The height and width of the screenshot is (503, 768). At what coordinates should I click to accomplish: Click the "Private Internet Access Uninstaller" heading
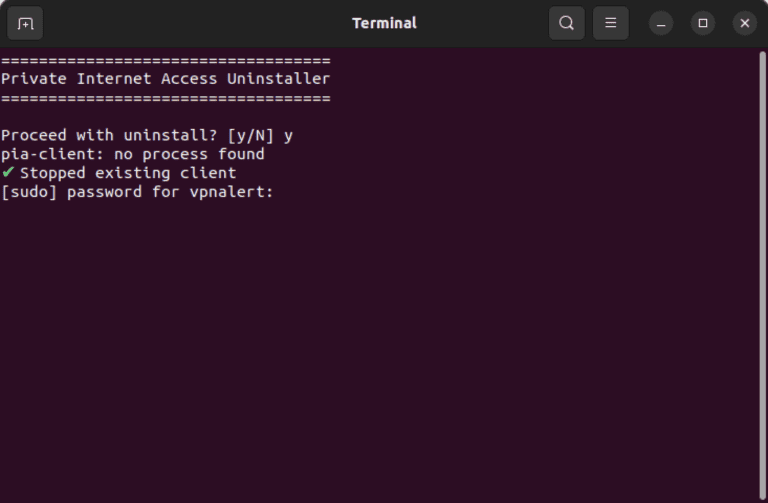[165, 78]
